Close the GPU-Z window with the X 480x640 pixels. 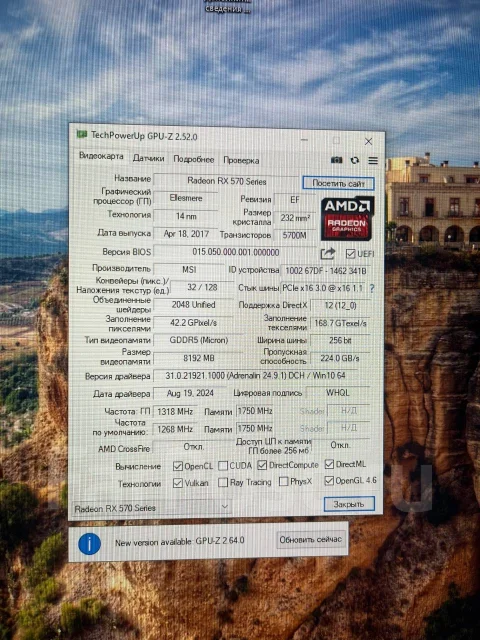point(368,142)
